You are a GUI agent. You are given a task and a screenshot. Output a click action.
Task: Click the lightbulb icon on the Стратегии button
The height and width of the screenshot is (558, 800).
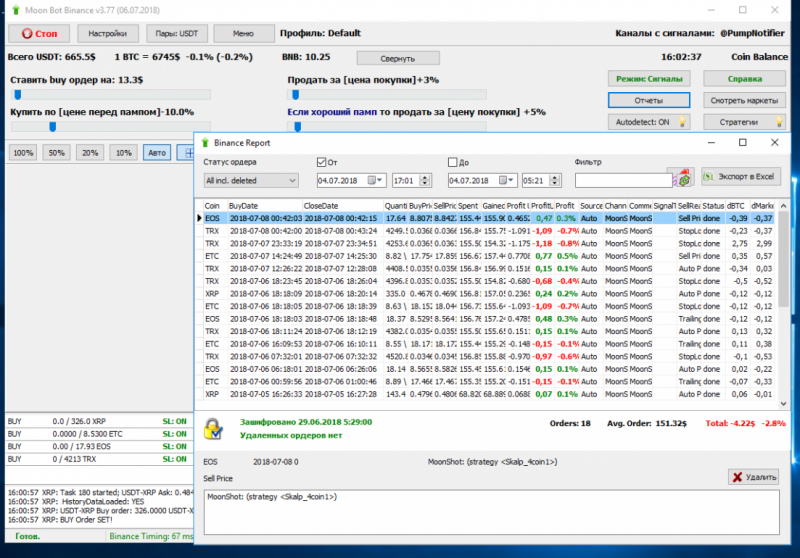click(779, 121)
